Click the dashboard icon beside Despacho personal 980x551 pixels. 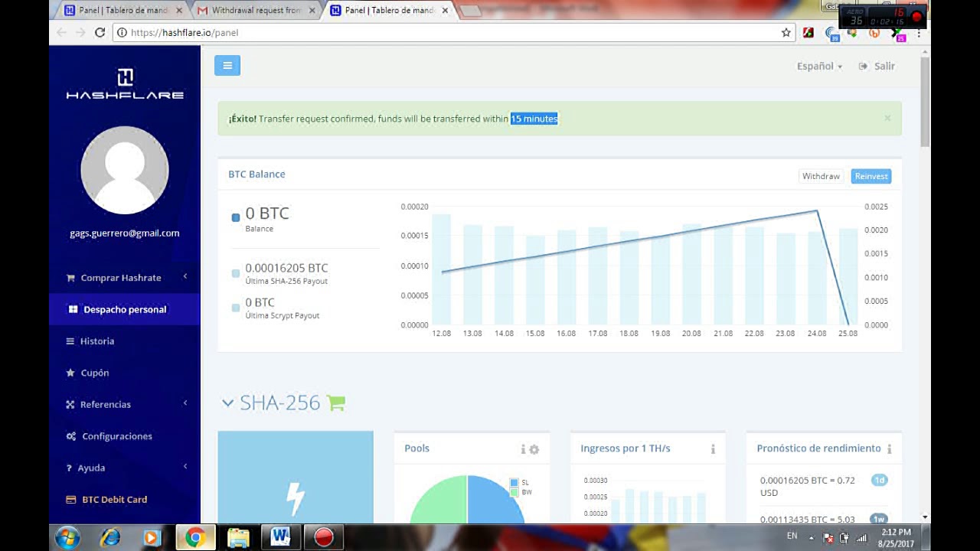[73, 309]
